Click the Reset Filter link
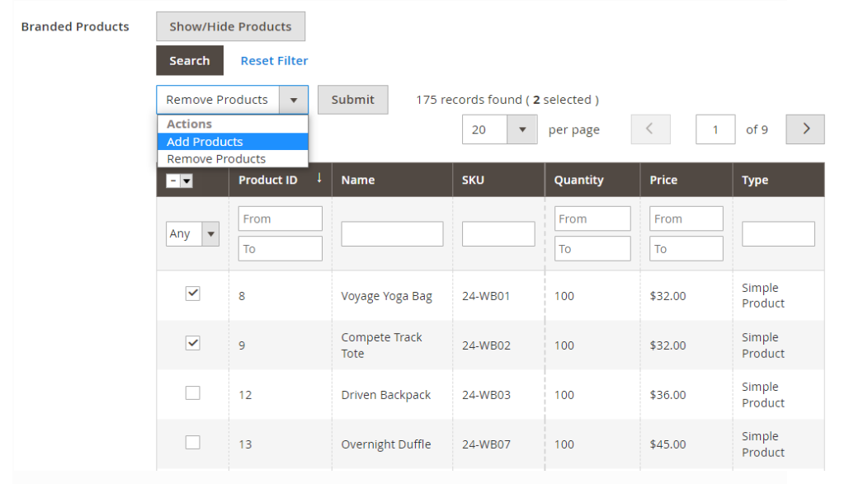The width and height of the screenshot is (868, 484). [x=274, y=61]
